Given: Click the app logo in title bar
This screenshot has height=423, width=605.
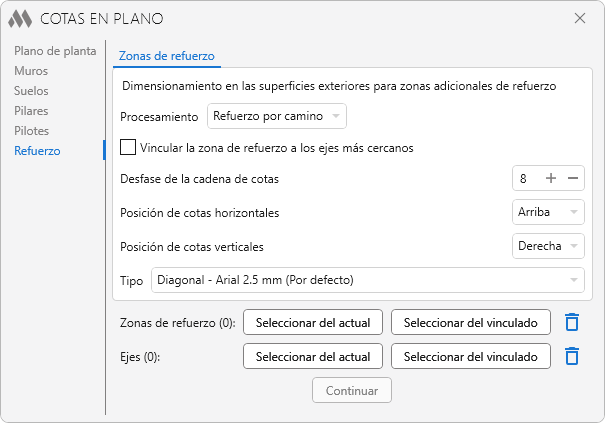Looking at the screenshot, I should [x=20, y=19].
